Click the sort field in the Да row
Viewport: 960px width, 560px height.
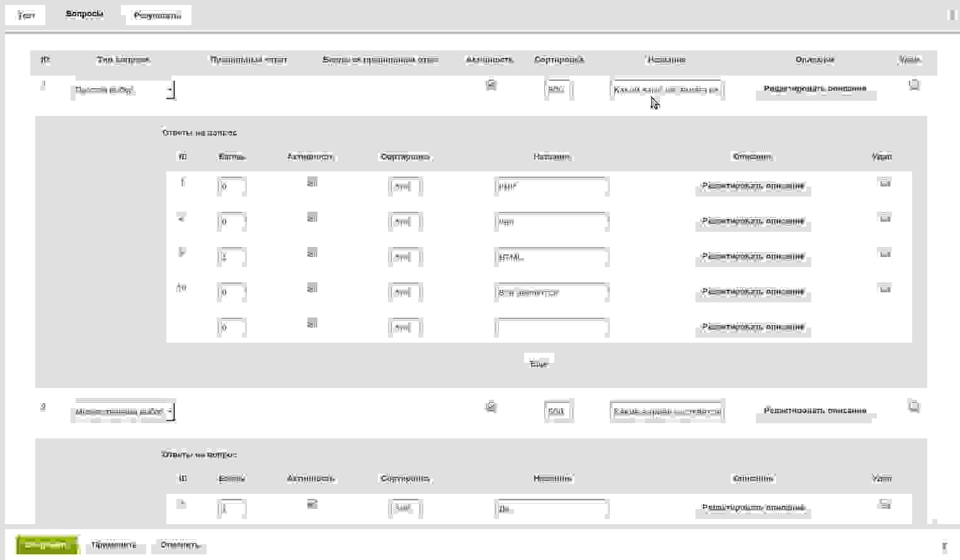[404, 508]
